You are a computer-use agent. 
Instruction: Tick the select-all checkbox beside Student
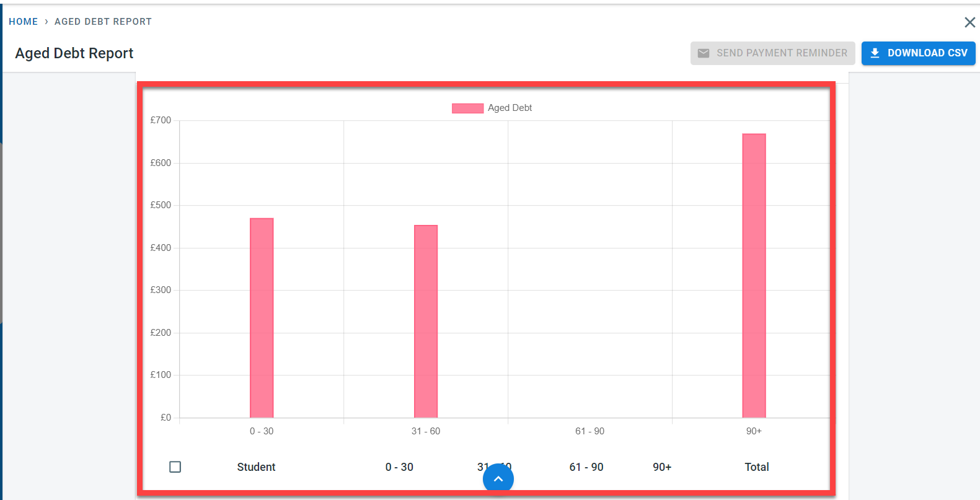[175, 467]
